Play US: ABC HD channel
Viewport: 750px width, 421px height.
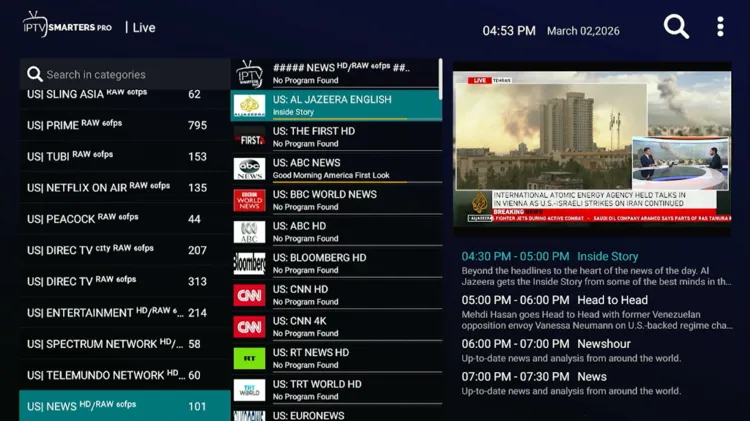tap(336, 232)
